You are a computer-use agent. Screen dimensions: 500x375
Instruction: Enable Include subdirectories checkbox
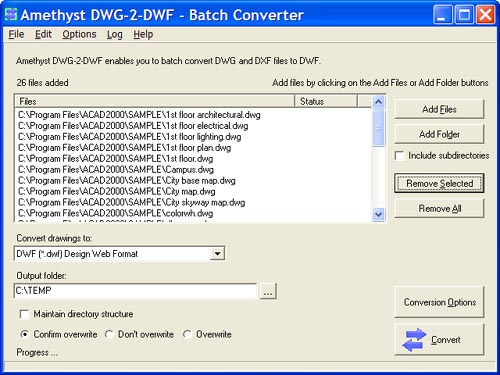coord(399,156)
